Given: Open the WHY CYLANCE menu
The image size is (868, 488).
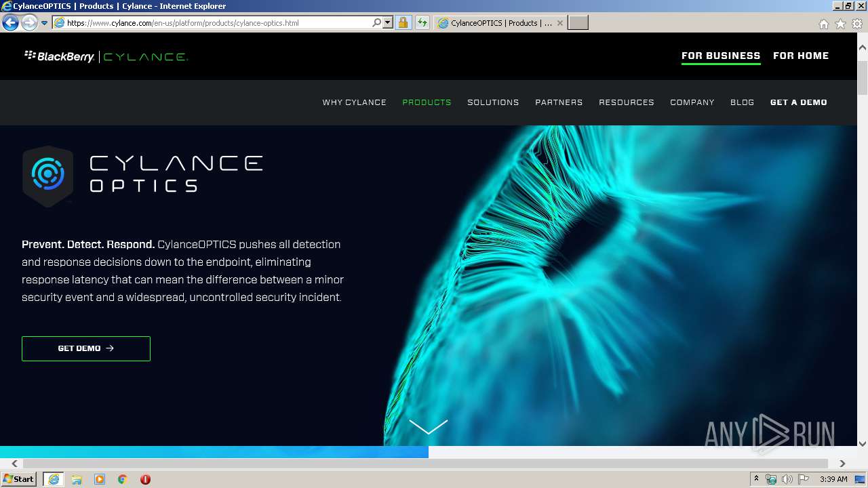Looking at the screenshot, I should [354, 102].
